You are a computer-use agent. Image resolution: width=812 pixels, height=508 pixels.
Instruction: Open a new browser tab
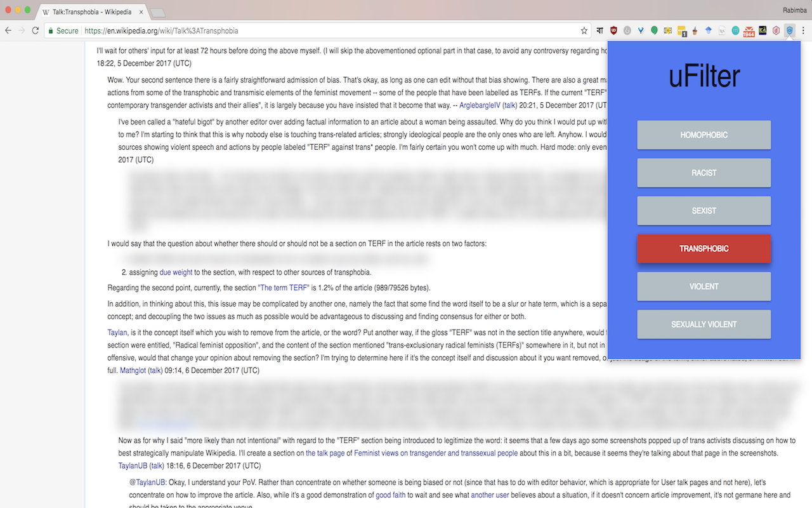pos(158,12)
